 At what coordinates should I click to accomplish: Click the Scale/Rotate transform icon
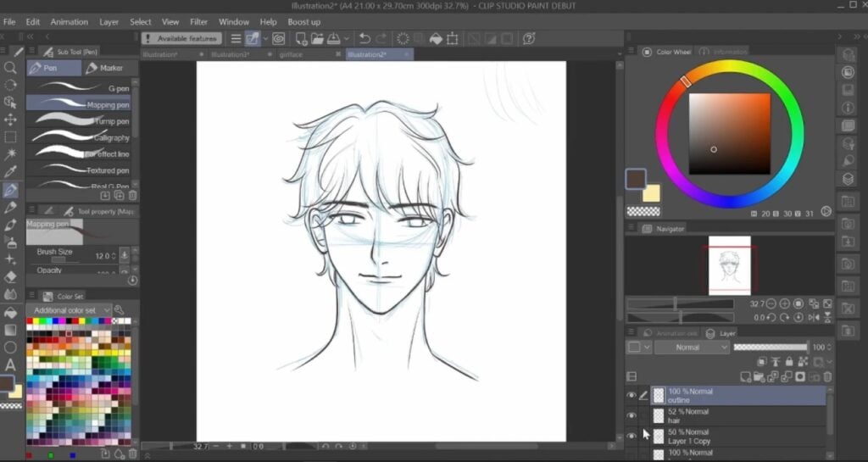click(453, 38)
